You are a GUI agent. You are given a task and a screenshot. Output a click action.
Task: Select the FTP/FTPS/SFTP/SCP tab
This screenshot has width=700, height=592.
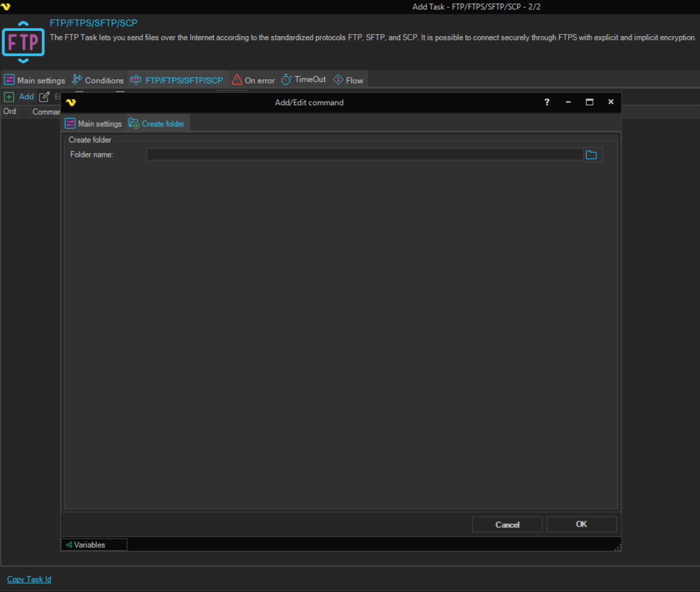[177, 80]
